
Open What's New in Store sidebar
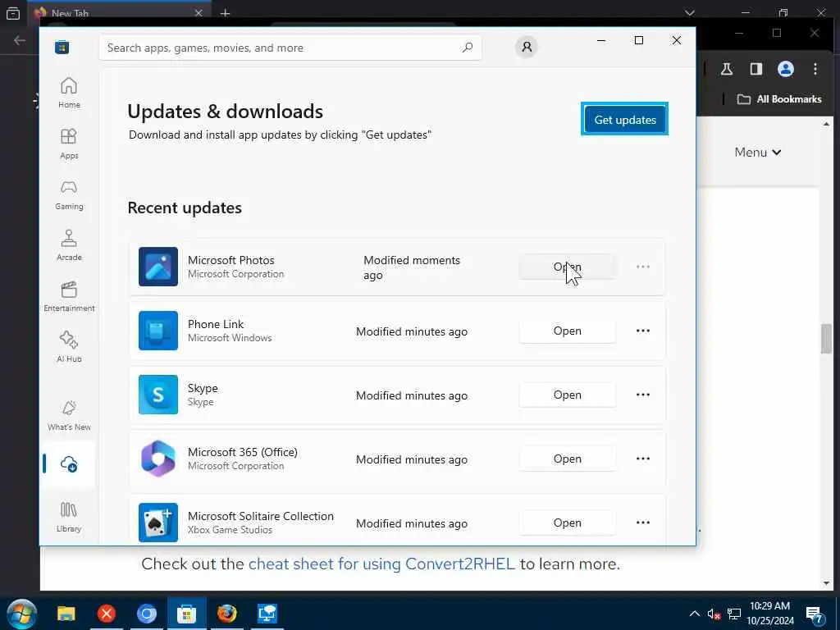point(69,415)
